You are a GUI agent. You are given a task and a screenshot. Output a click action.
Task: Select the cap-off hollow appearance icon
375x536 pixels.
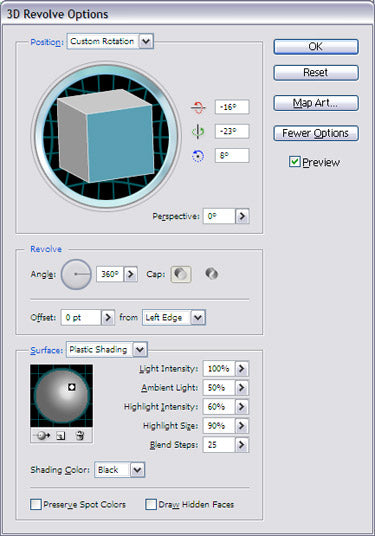(x=212, y=273)
